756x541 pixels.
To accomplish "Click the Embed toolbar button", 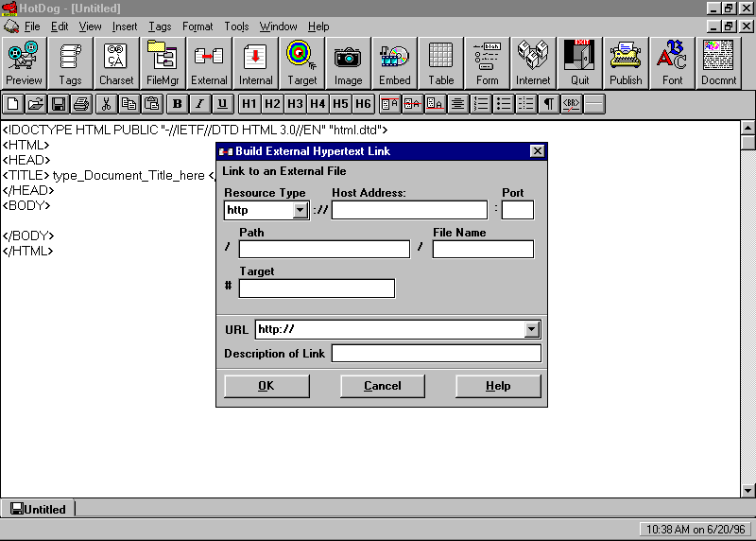I will click(394, 63).
